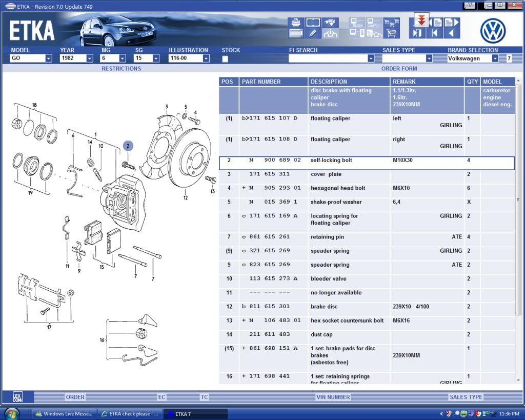This screenshot has width=525, height=420.
Task: Click the Volkswagen logo
Action: tap(493, 31)
